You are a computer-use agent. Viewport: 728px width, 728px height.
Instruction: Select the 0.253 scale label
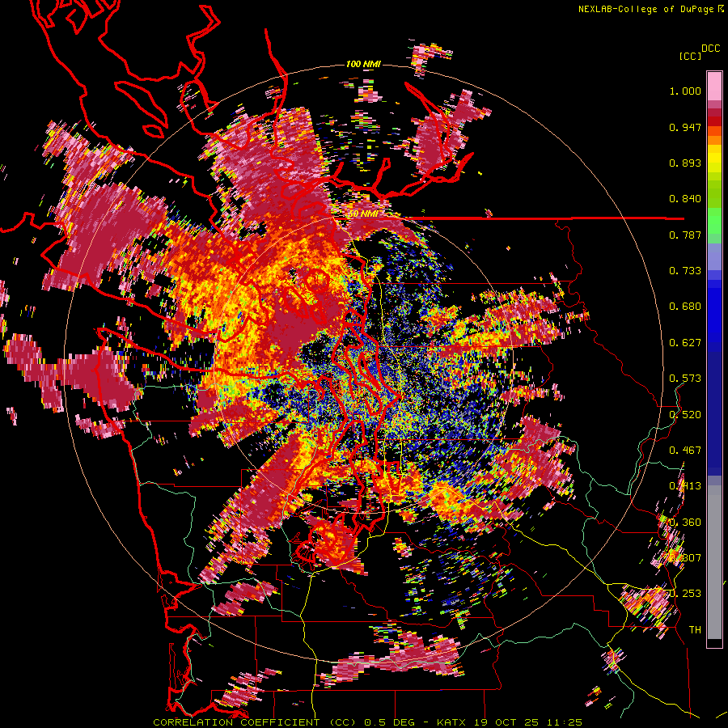(685, 594)
